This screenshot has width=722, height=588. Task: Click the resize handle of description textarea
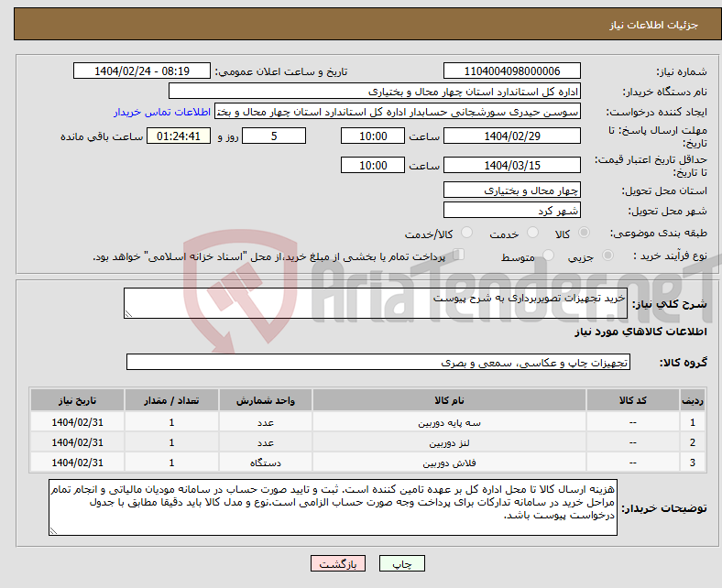[128, 313]
